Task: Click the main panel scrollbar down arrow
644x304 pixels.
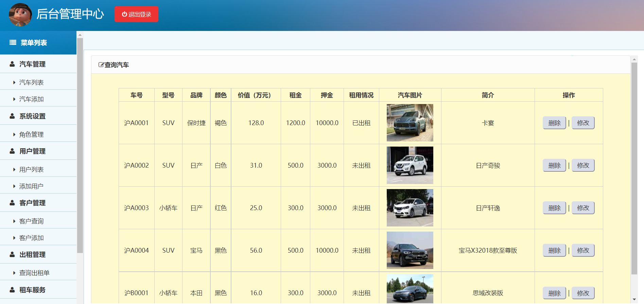Action: 634,300
